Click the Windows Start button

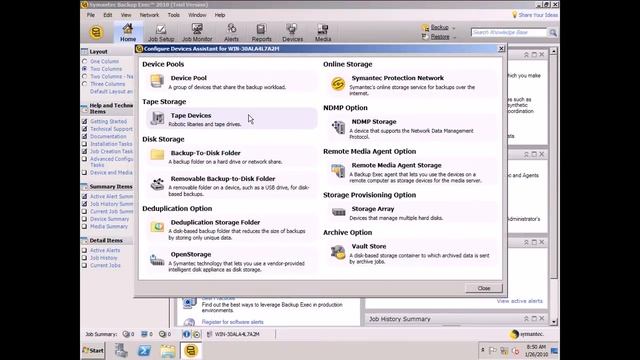point(93,350)
